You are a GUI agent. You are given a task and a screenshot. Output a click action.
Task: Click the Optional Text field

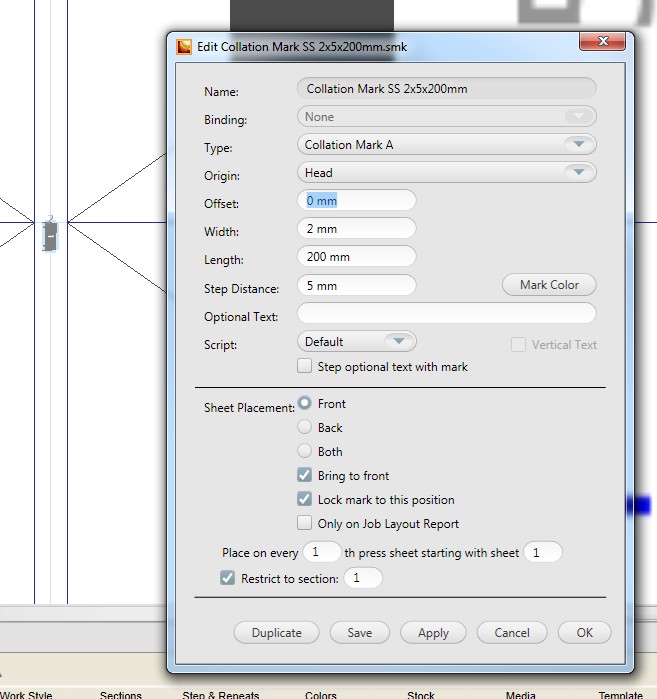tap(447, 313)
